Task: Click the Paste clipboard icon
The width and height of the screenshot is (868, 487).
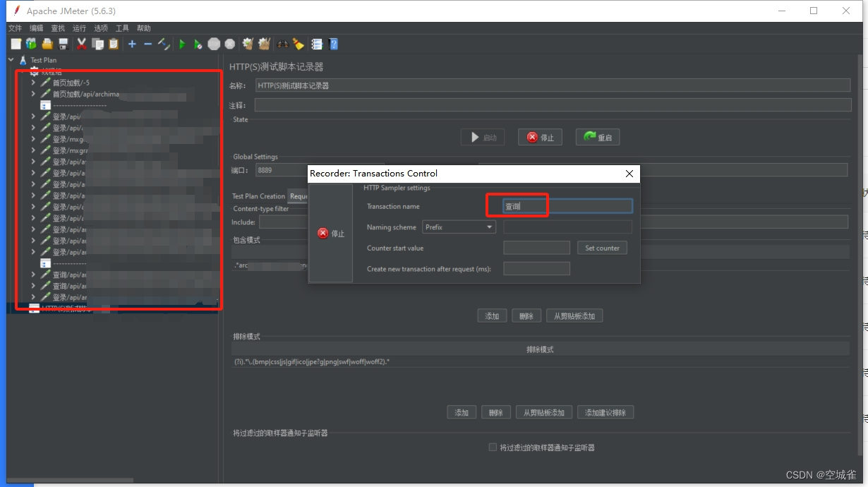Action: (114, 44)
